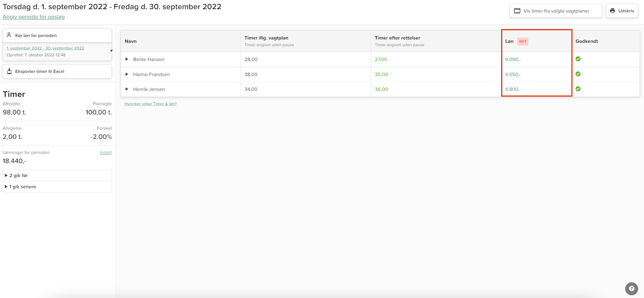Open 'Angiv periode for opslag' link

pos(34,17)
